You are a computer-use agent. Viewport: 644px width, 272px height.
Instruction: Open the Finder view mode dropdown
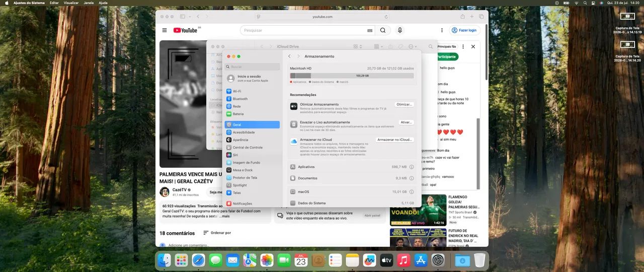click(358, 46)
